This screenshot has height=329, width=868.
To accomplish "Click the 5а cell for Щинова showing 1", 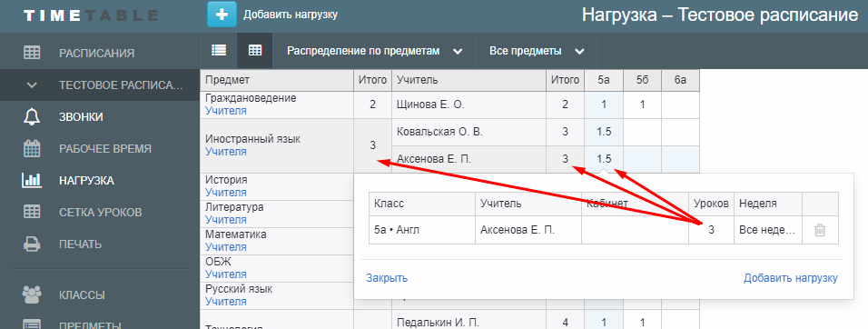I will point(604,105).
